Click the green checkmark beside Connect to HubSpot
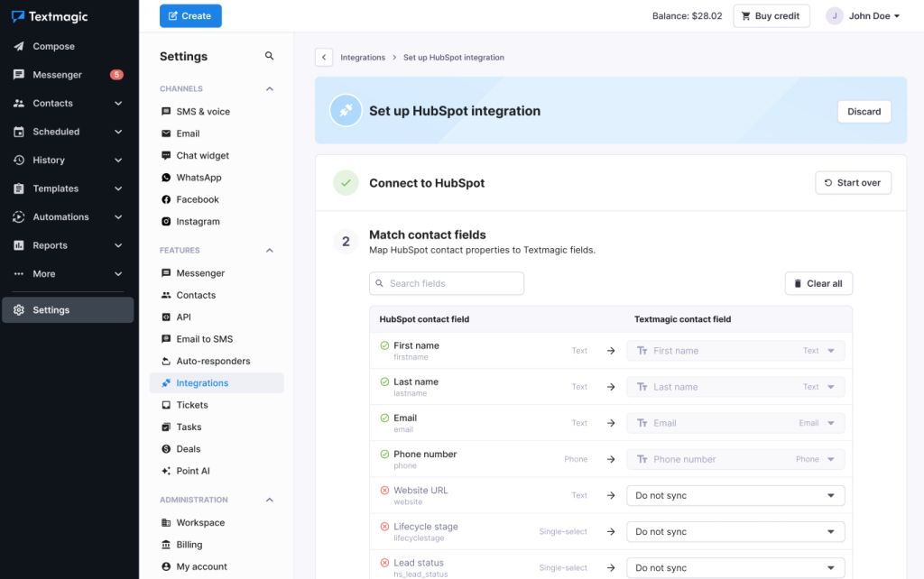 click(346, 182)
